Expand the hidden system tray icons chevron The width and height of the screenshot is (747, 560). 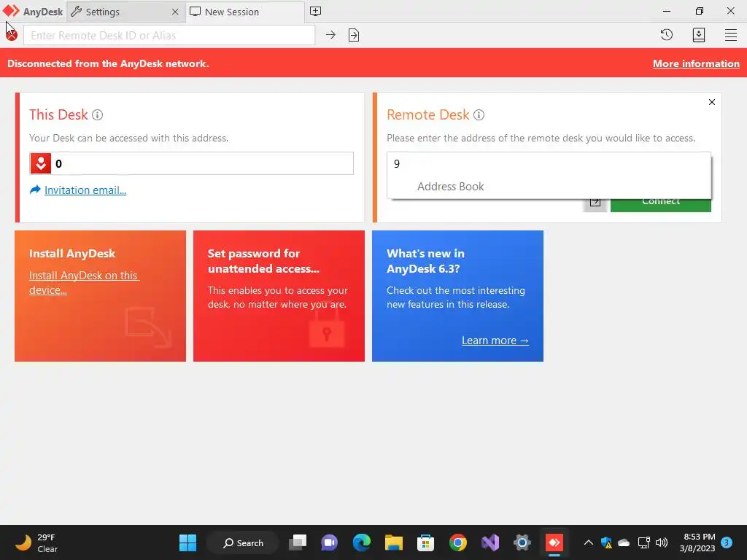(x=589, y=542)
